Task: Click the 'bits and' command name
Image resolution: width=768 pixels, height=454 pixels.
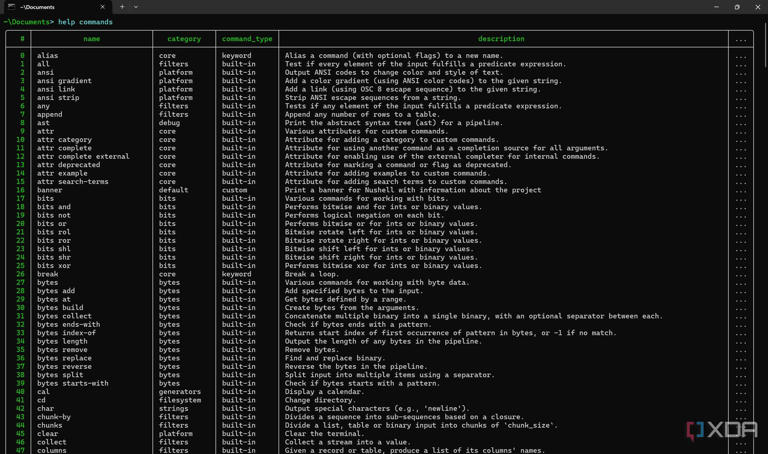Action: coord(54,207)
